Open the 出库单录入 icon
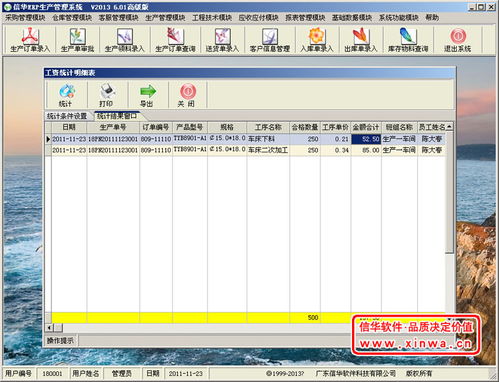This screenshot has height=382, width=499. point(361,40)
